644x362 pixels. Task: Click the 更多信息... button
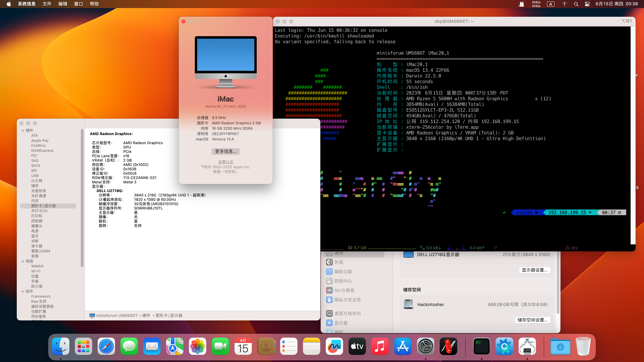(x=226, y=151)
